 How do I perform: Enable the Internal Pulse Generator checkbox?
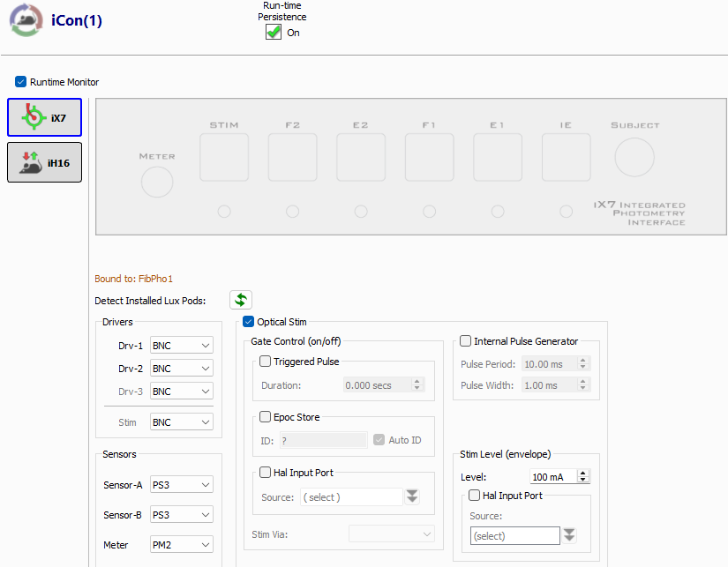(x=465, y=341)
